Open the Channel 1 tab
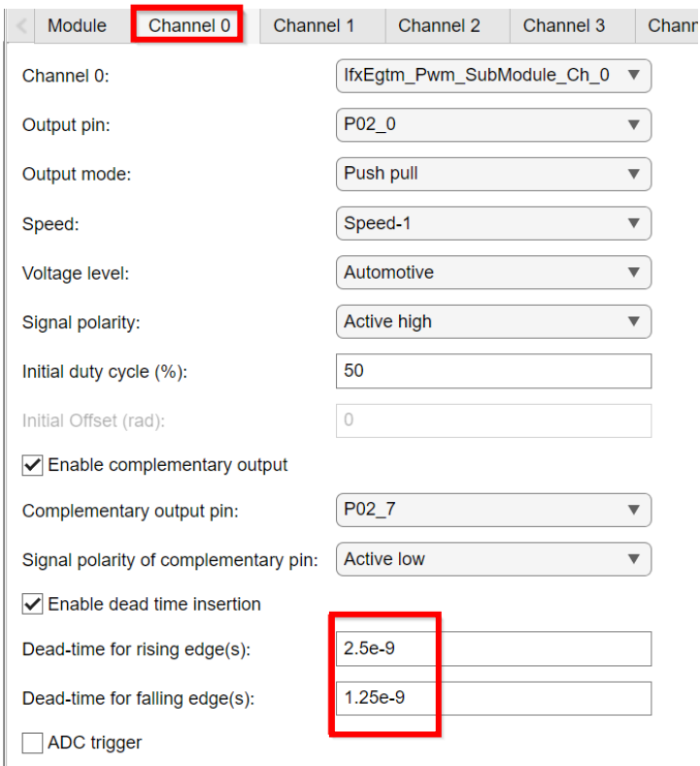Image resolution: width=700 pixels, height=766 pixels. click(x=314, y=25)
